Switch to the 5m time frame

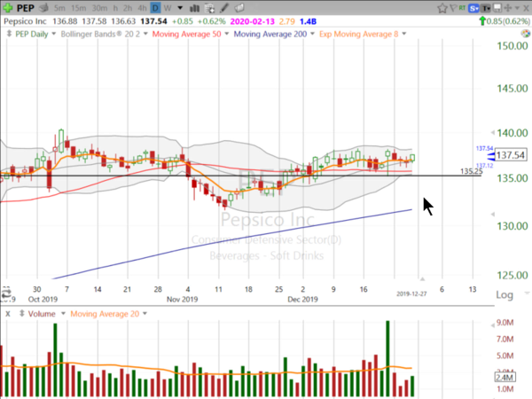59,8
